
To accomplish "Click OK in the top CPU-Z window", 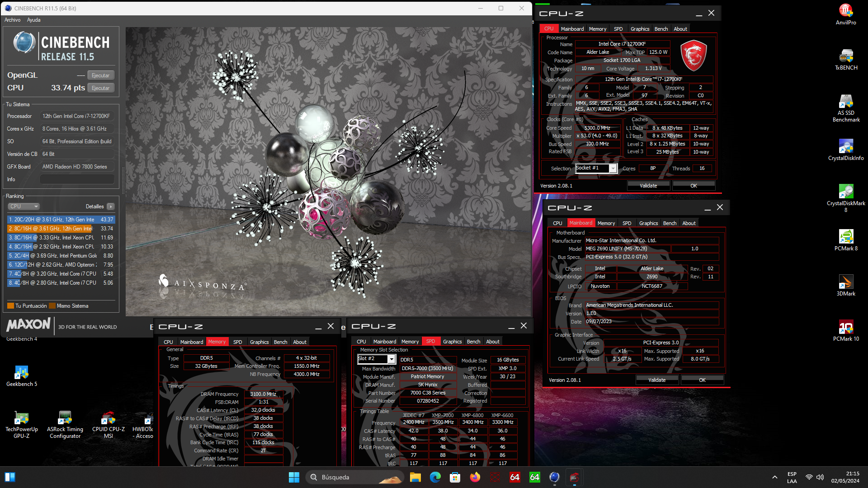I will (x=693, y=186).
